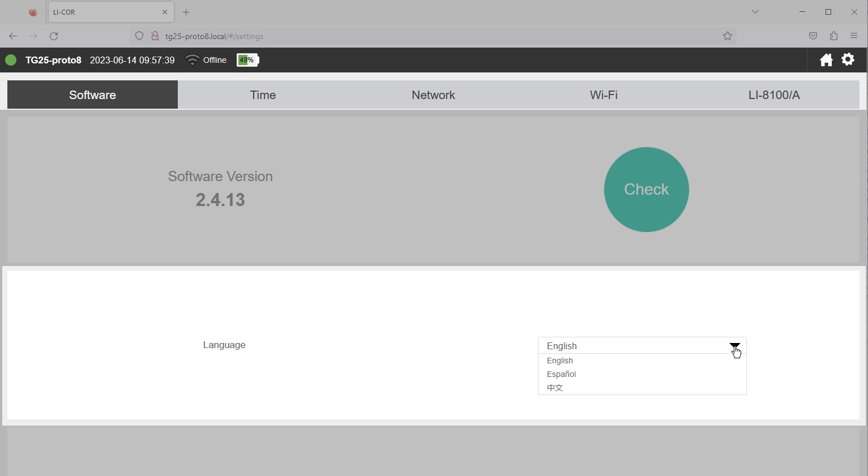
Task: Choose English from the language list
Action: click(642, 361)
